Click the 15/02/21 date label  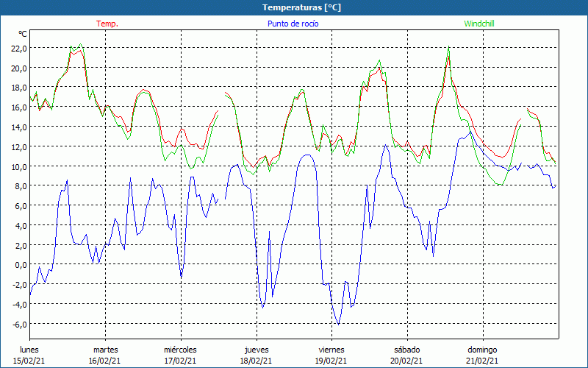point(29,361)
